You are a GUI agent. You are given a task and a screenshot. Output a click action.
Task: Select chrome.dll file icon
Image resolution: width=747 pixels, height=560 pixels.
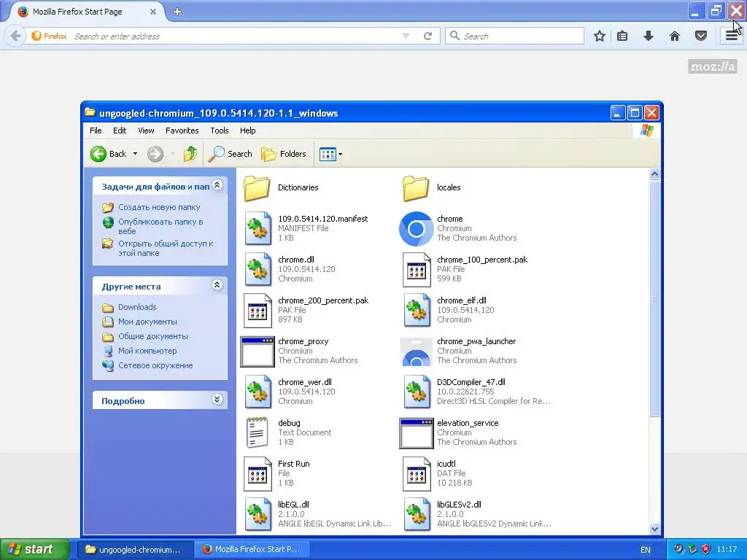point(258,270)
